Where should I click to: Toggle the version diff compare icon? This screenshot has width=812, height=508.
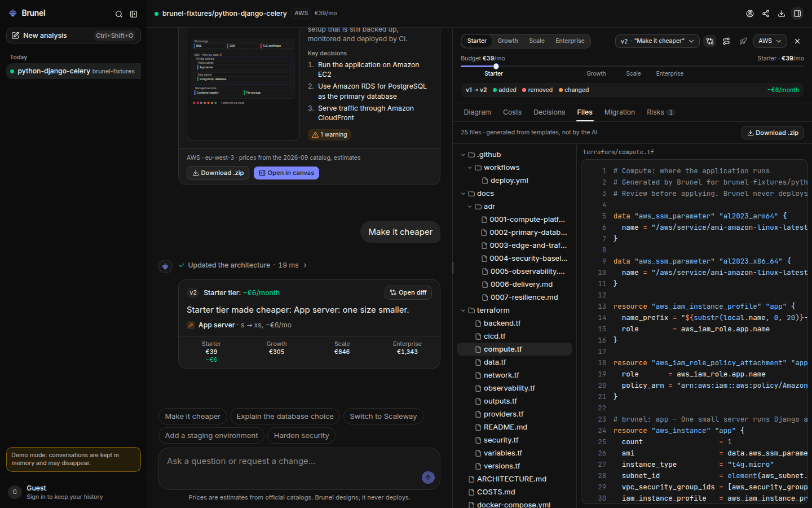710,41
